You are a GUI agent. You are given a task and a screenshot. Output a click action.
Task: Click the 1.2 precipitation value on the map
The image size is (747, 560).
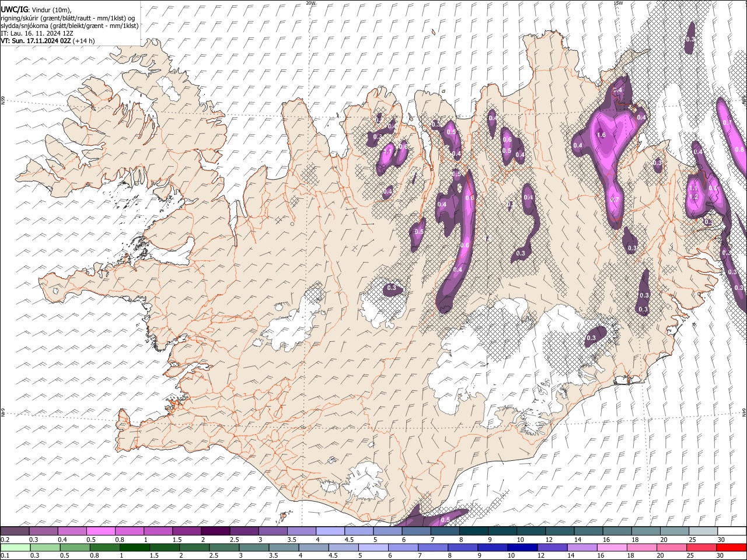[694, 197]
